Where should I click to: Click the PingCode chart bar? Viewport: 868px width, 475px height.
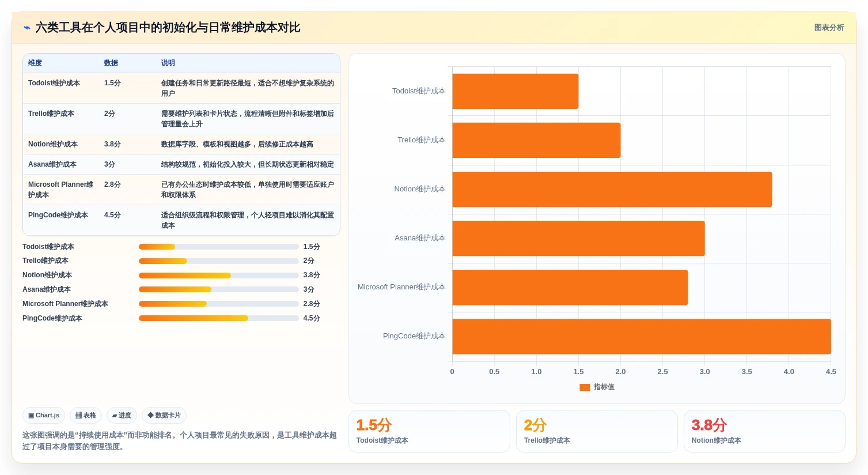click(x=642, y=336)
